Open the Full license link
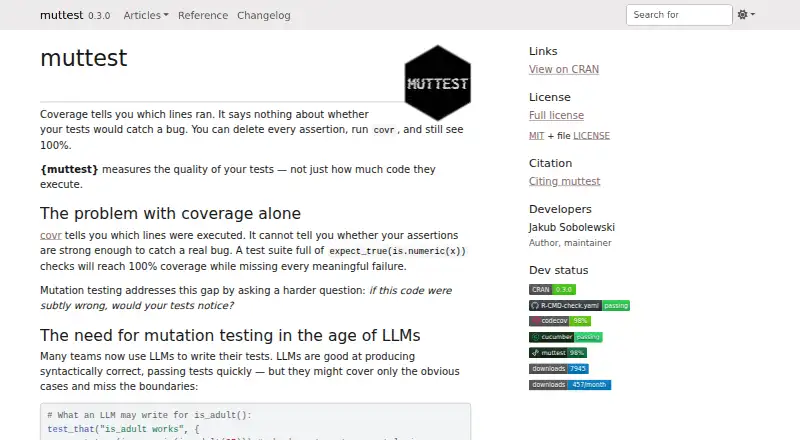The image size is (800, 440). click(556, 115)
